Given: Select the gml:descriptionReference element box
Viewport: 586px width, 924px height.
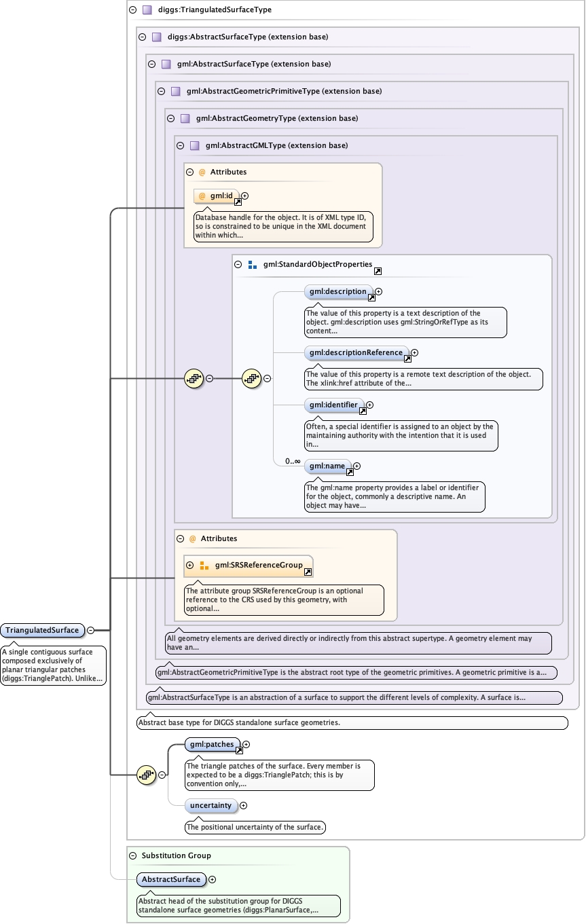Looking at the screenshot, I should [357, 352].
